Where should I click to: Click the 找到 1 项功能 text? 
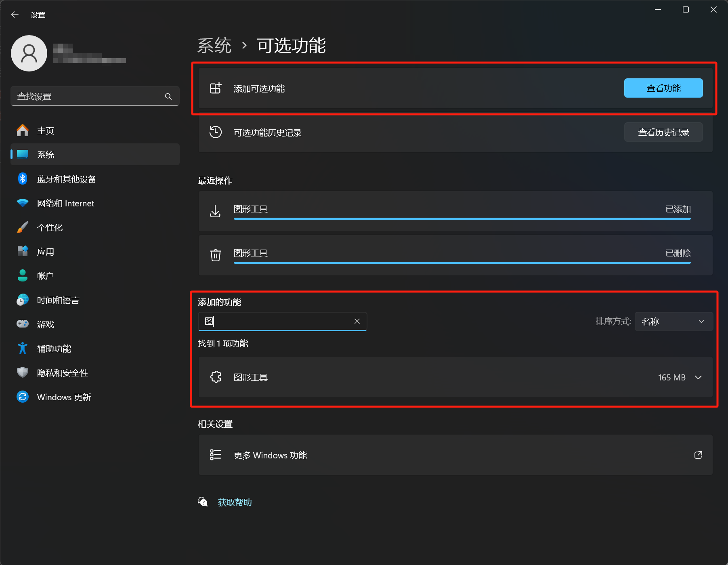223,343
